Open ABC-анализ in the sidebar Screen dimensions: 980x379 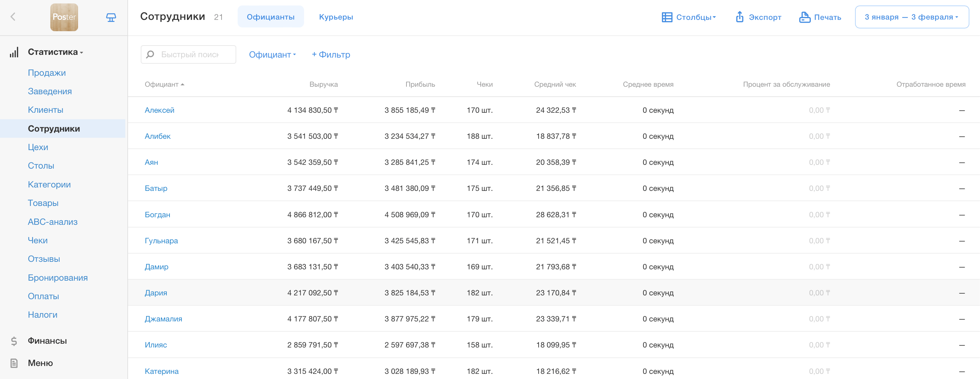coord(52,222)
